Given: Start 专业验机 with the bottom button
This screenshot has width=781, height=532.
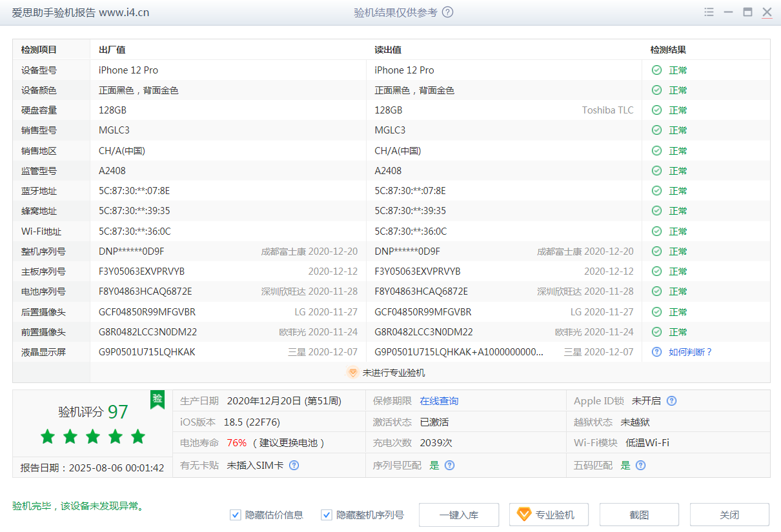Looking at the screenshot, I should (x=549, y=515).
